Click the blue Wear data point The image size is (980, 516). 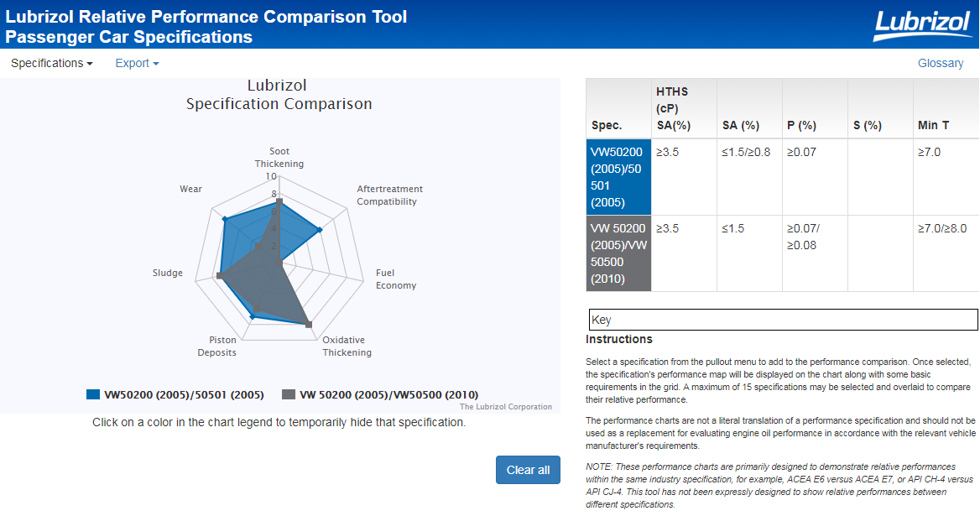pyautogui.click(x=224, y=219)
